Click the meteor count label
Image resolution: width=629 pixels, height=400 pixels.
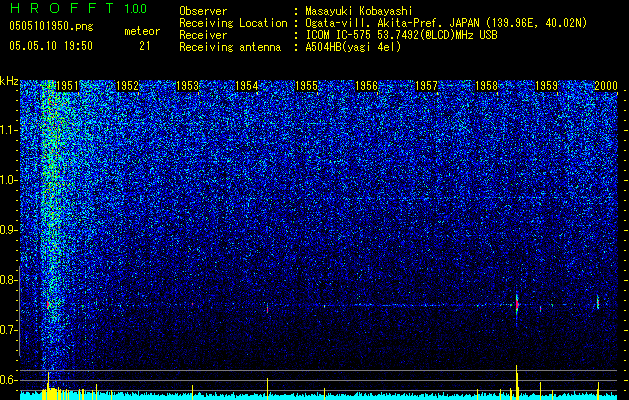(x=142, y=31)
